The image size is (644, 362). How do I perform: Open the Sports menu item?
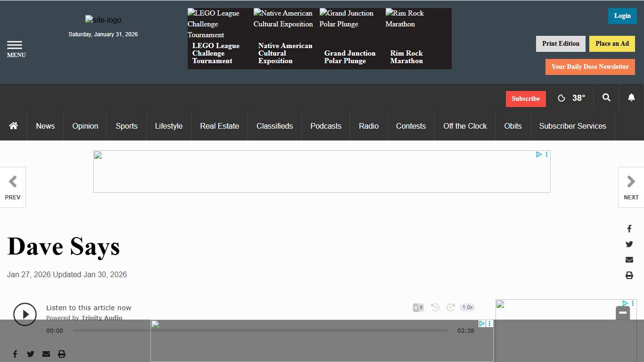[126, 126]
